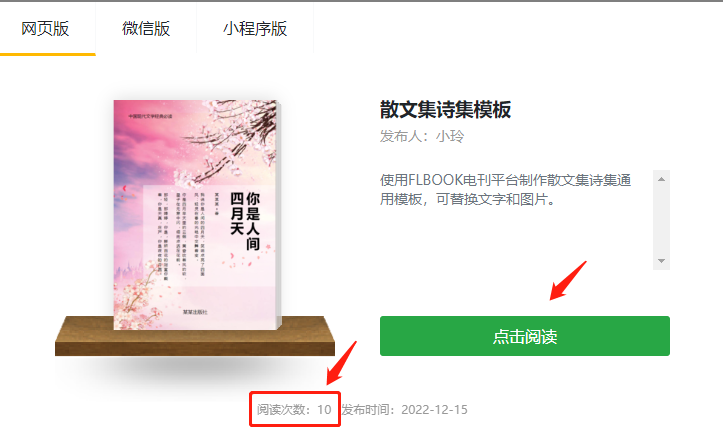
Task: Click the 发布时间 2022-12-15 text
Action: (x=404, y=410)
